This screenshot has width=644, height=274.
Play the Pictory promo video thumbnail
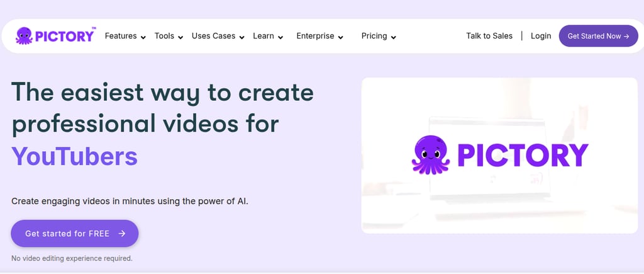pyautogui.click(x=499, y=156)
